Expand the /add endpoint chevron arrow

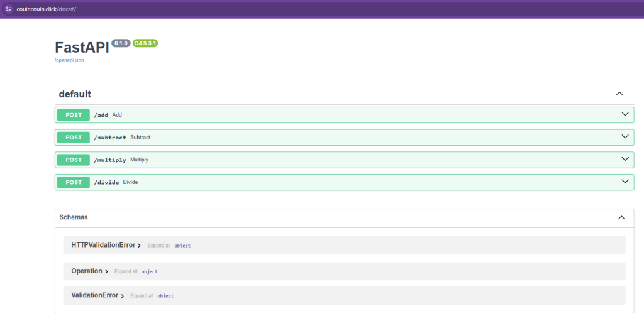coord(625,114)
